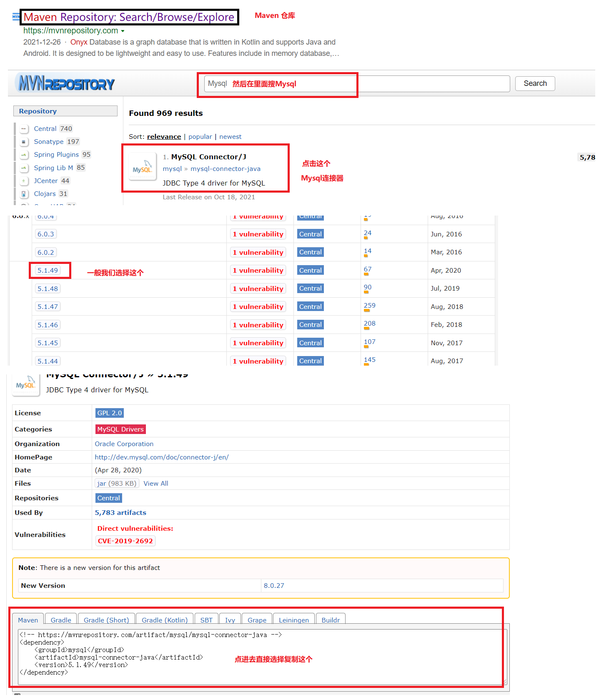This screenshot has width=609, height=700.
Task: Sort results by popular
Action: pos(200,137)
